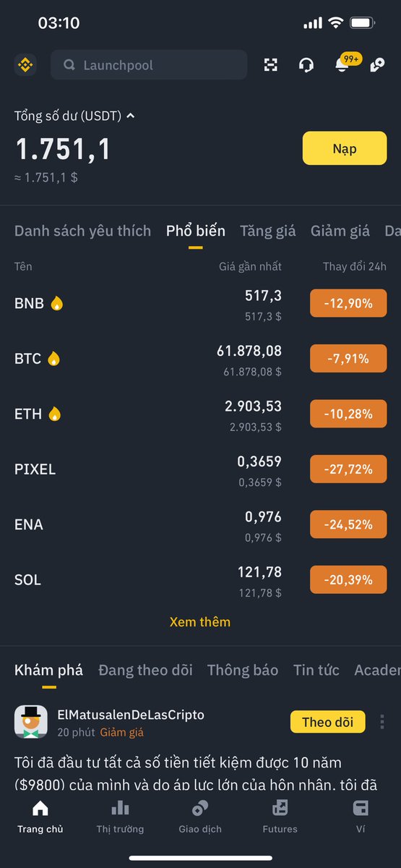This screenshot has height=868, width=401.
Task: Follow ElMatusalenDeLasCripto with Theo dõi
Action: click(x=327, y=722)
